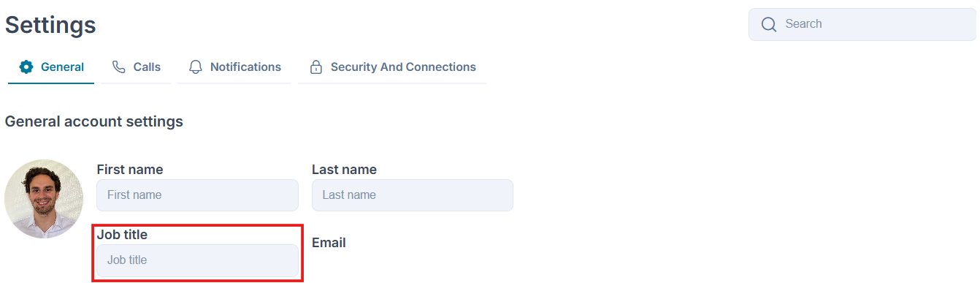Click the First name label
The image size is (980, 283).
coord(130,170)
